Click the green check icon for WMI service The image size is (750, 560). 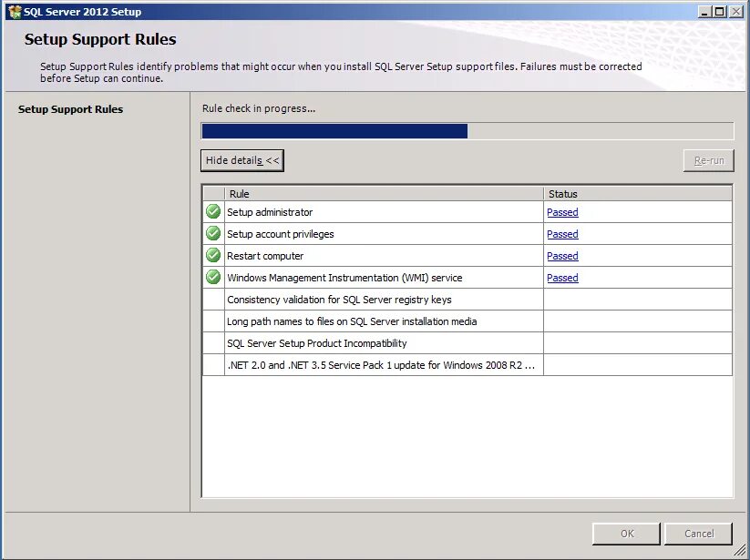point(213,277)
